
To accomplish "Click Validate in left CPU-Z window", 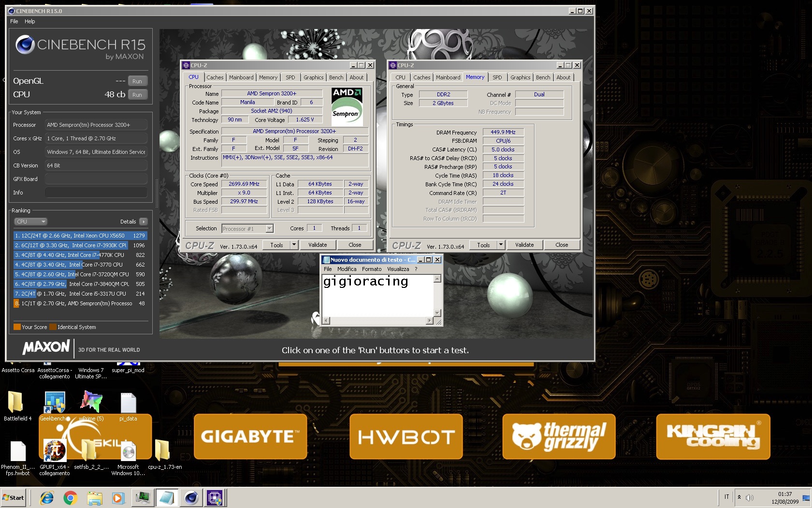I will pyautogui.click(x=318, y=245).
